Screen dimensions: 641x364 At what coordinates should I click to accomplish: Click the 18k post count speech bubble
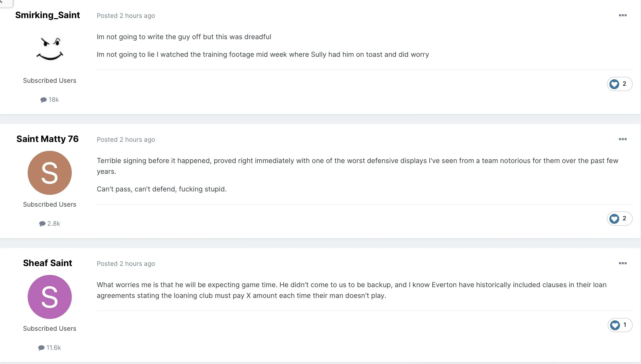(x=44, y=100)
